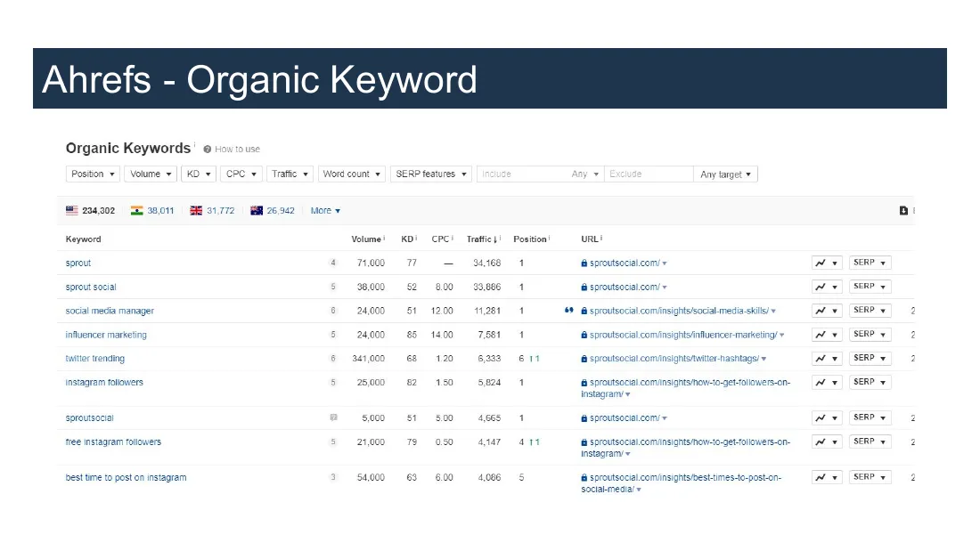The width and height of the screenshot is (980, 551).
Task: Show the SERP dropdown for 'twitter trending' row
Action: click(870, 358)
